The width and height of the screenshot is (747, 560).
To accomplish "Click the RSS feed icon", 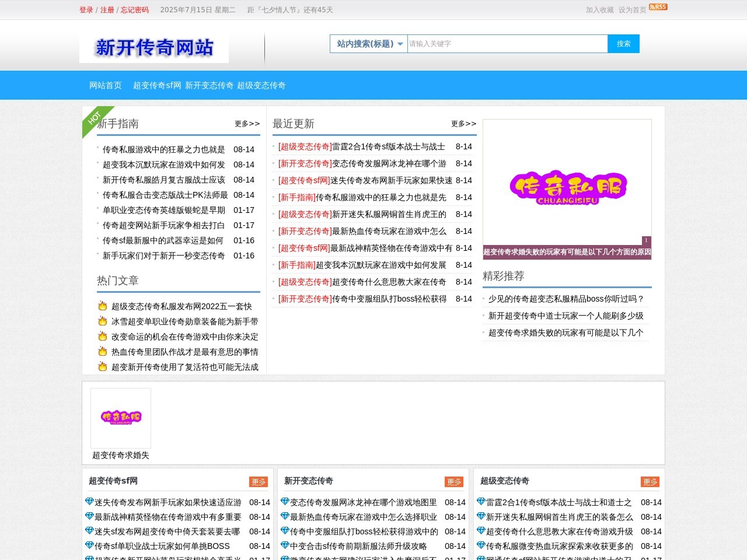I will (658, 7).
